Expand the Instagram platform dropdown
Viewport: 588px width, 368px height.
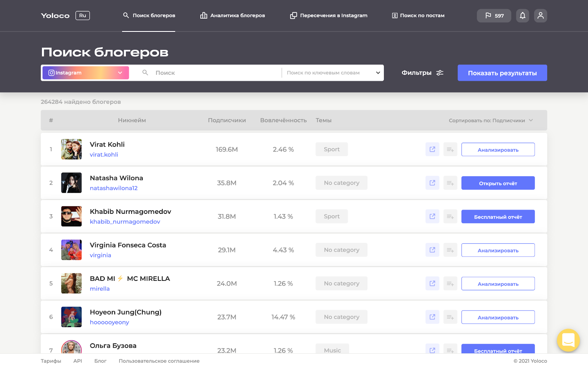click(86, 73)
